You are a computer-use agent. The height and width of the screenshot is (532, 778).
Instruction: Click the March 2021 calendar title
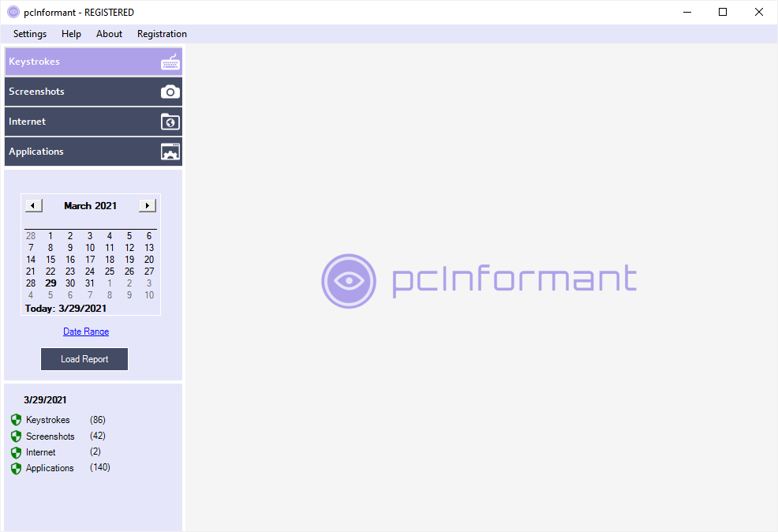click(x=90, y=205)
